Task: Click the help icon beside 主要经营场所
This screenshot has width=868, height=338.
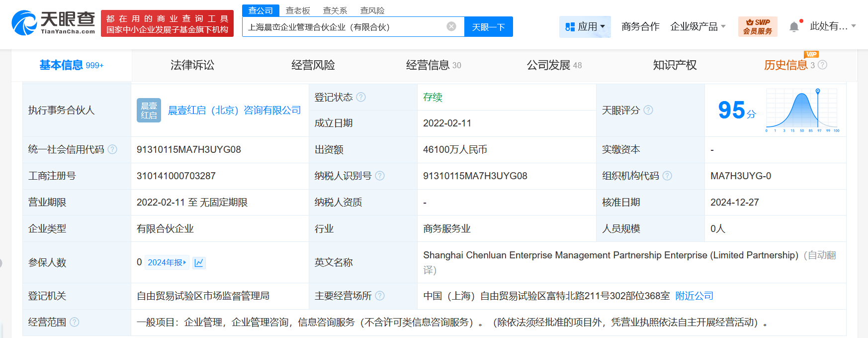Action: [x=380, y=296]
